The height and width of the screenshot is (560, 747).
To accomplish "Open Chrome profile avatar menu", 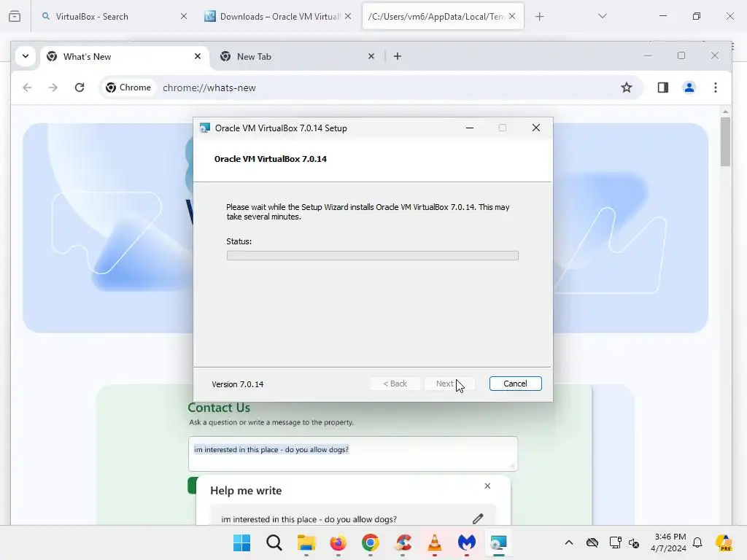I will pyautogui.click(x=689, y=87).
